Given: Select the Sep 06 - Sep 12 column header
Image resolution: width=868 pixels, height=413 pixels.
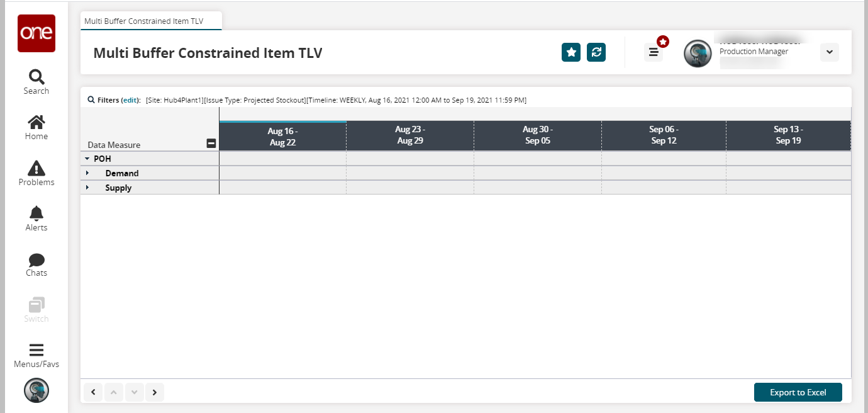Looking at the screenshot, I should tap(664, 136).
